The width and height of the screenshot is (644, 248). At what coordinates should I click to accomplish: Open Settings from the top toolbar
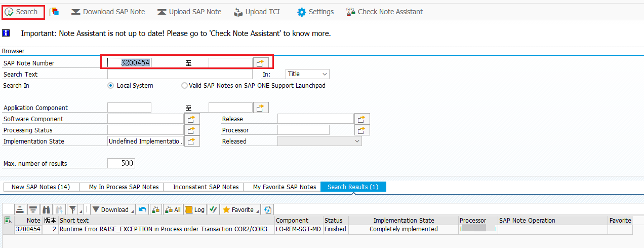[x=315, y=12]
